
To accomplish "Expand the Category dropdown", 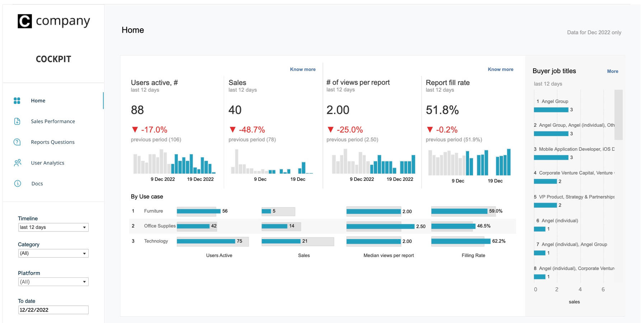I will click(53, 253).
